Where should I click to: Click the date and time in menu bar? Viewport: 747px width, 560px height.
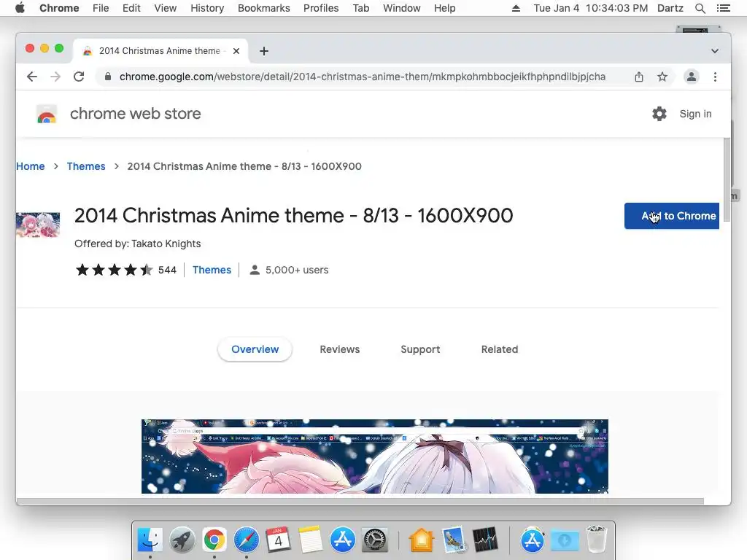(x=591, y=8)
